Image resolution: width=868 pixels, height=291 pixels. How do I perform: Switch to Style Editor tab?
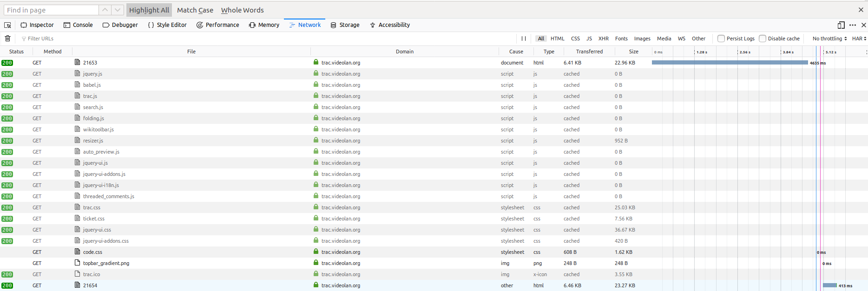coord(167,25)
